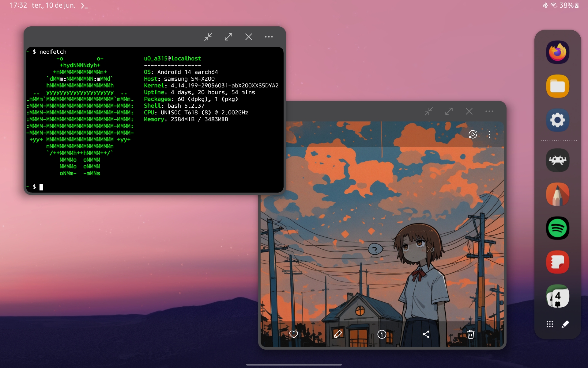588x368 pixels.
Task: Open terminal window more options dots
Action: 269,37
